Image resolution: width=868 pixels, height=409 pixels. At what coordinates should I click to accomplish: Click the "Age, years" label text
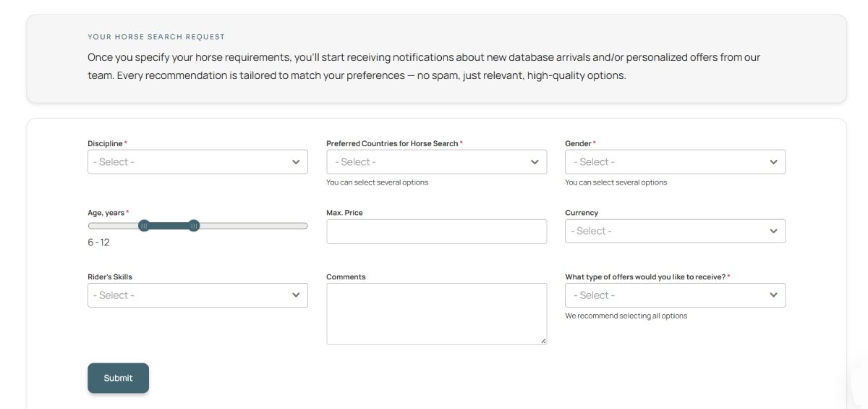[106, 213]
